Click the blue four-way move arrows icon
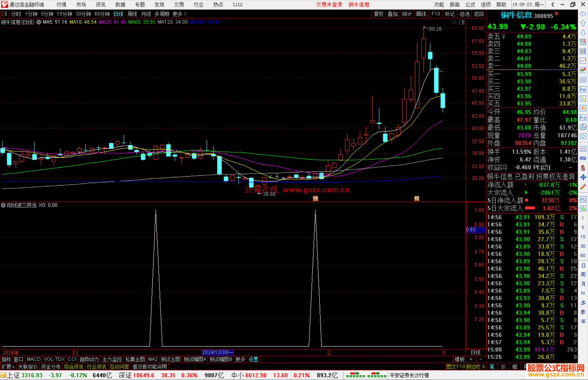588x380 pixels. click(583, 177)
